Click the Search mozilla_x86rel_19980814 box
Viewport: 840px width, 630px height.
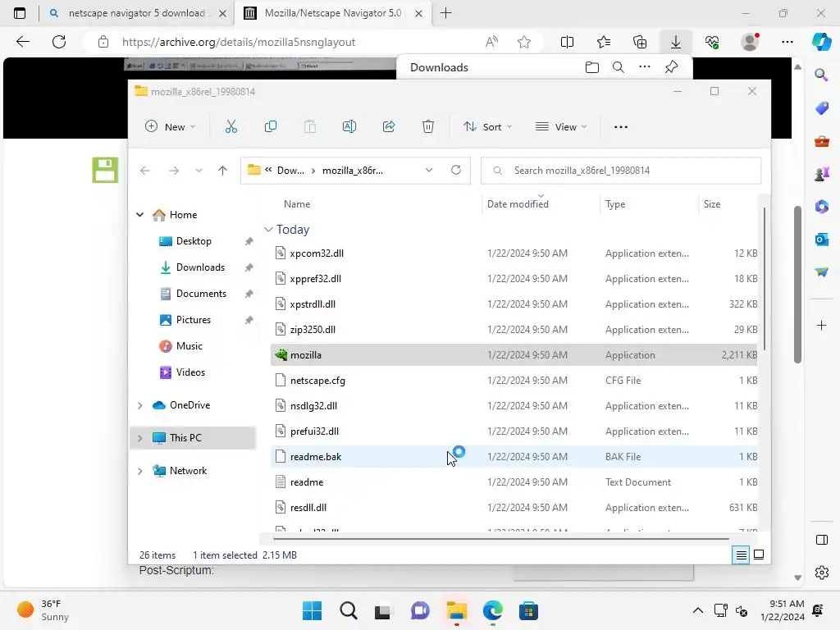(621, 171)
